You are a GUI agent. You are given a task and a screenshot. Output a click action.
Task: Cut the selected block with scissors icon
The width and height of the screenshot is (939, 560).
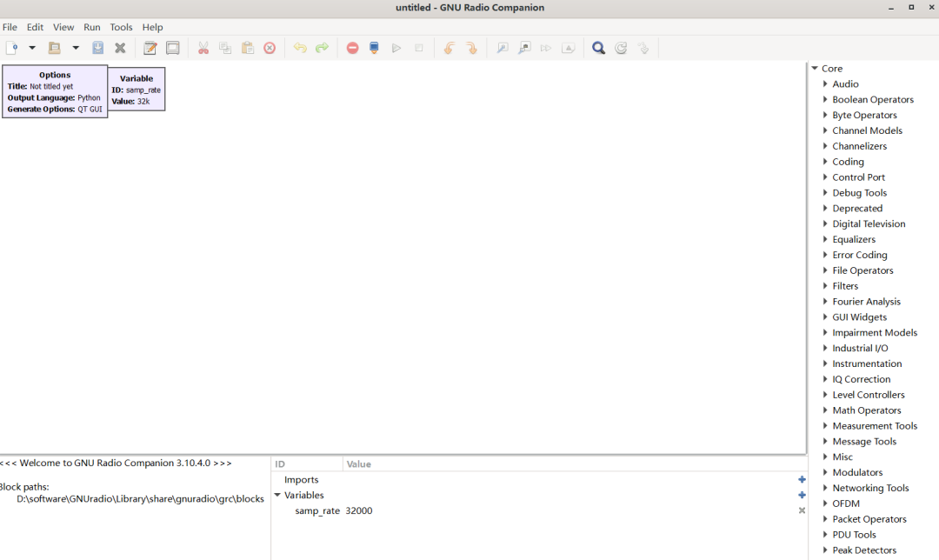click(203, 48)
